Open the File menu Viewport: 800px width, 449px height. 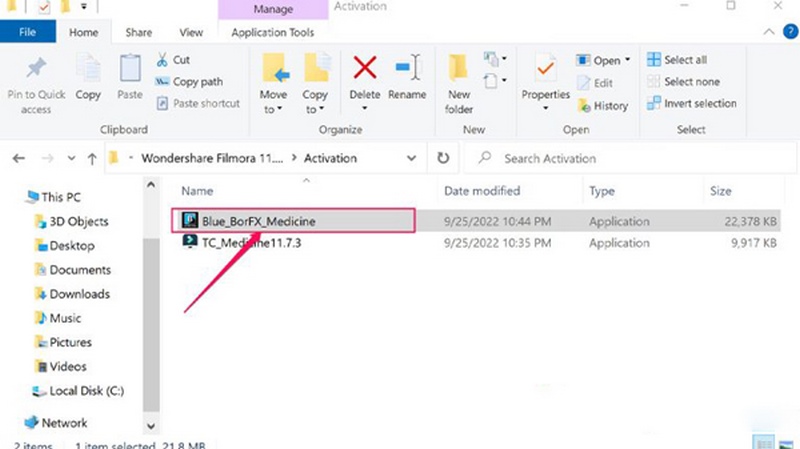click(28, 32)
